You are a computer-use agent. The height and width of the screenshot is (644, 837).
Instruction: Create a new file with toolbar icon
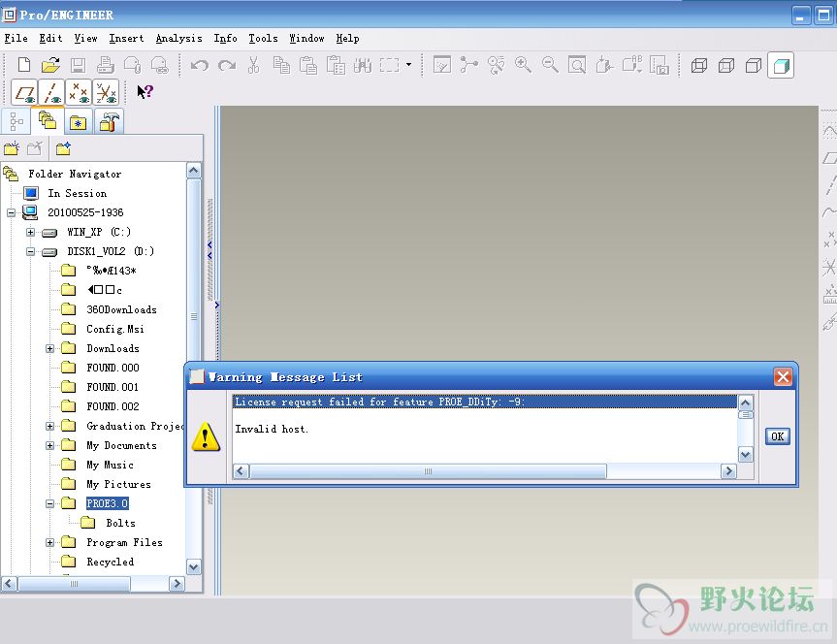tap(24, 65)
